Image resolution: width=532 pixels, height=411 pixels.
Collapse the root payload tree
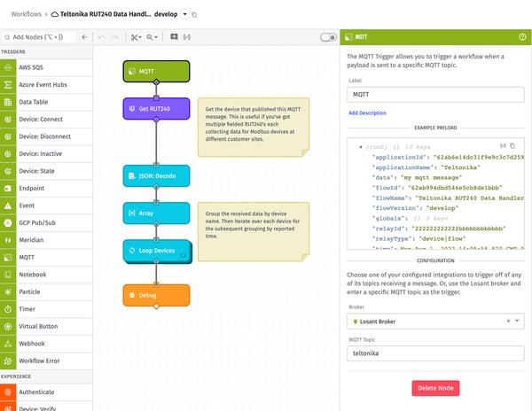(361, 147)
